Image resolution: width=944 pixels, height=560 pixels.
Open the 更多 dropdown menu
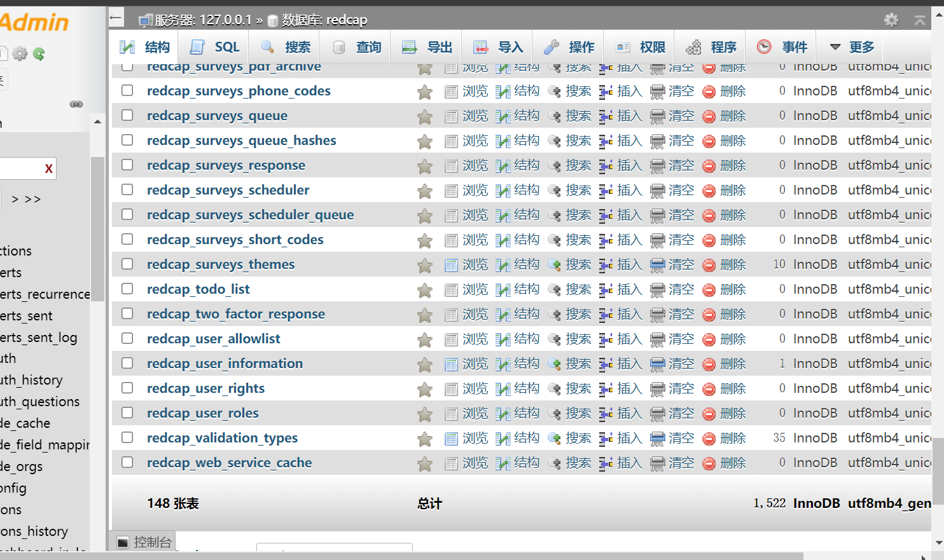coord(854,46)
